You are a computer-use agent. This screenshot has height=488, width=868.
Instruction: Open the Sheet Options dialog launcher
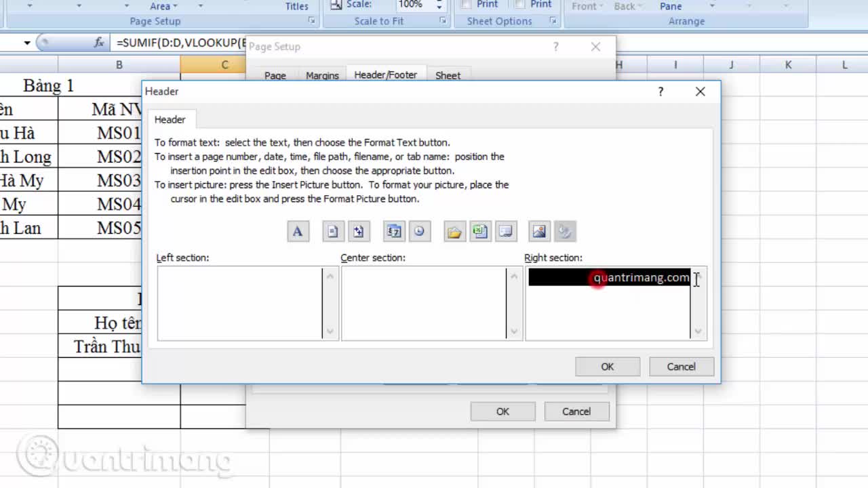[553, 21]
